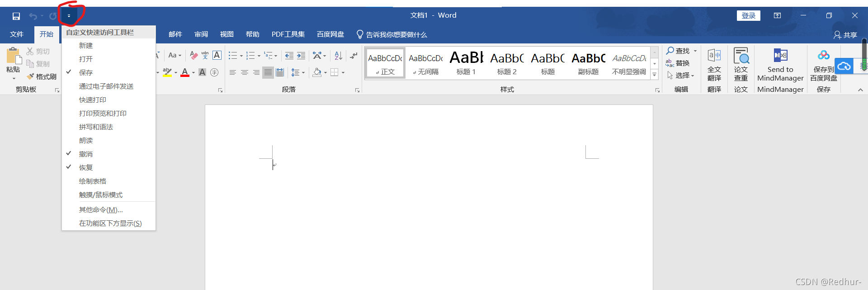Open the line spacing dropdown
Viewport: 868px width, 290px height.
298,72
